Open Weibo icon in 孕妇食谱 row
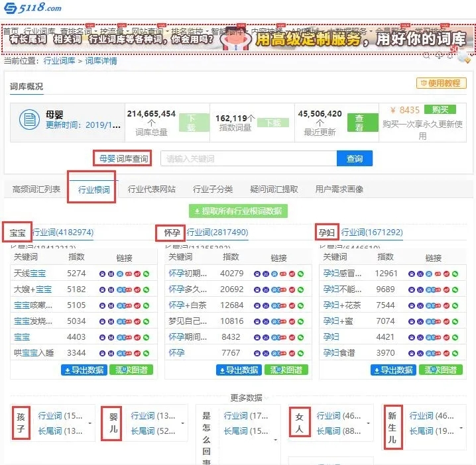Image resolution: width=476 pixels, height=465 pixels. [446, 353]
